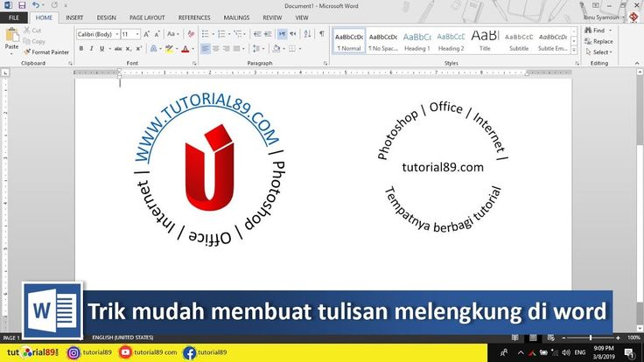This screenshot has width=644, height=362.
Task: Shrink font size with the smaller A icon
Action: pyautogui.click(x=157, y=34)
